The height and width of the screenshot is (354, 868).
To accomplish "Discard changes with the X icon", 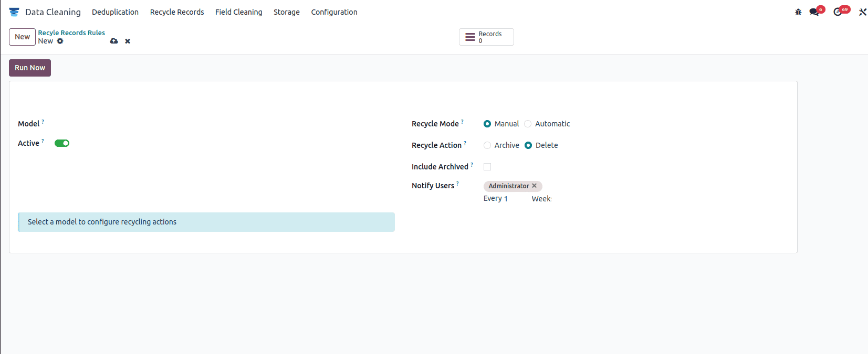I will click(x=128, y=41).
